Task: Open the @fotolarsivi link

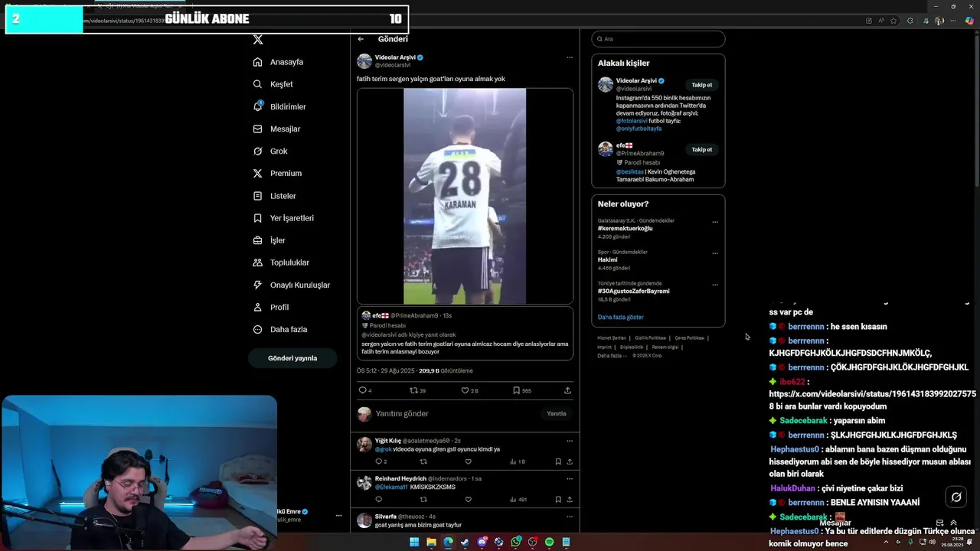Action: click(x=632, y=121)
